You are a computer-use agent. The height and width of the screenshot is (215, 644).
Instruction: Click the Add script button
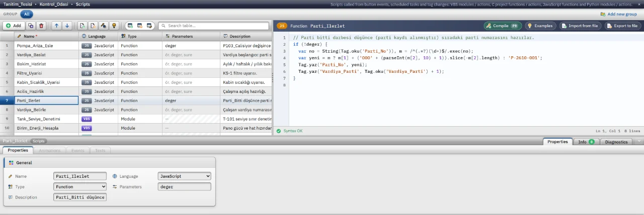pyautogui.click(x=14, y=25)
